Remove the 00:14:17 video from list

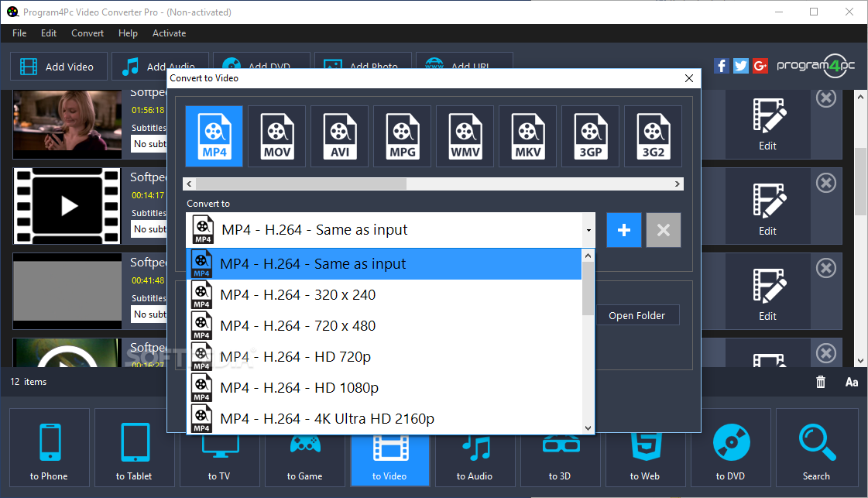tap(826, 183)
